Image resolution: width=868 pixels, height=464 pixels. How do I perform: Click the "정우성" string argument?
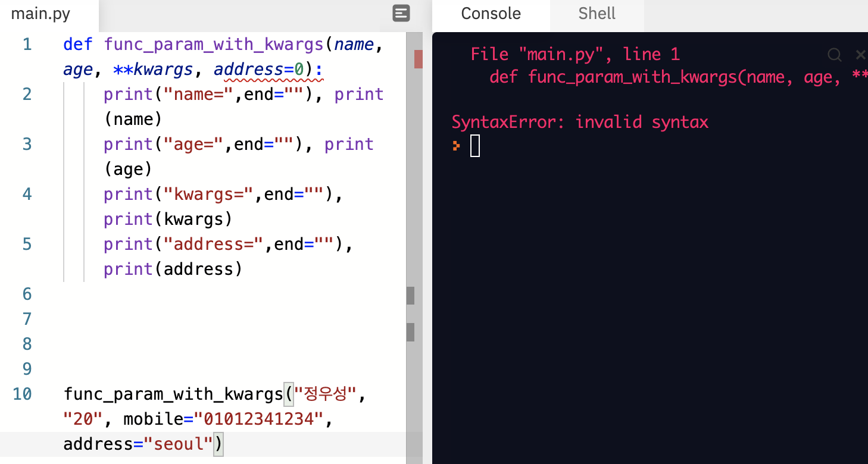coord(325,394)
